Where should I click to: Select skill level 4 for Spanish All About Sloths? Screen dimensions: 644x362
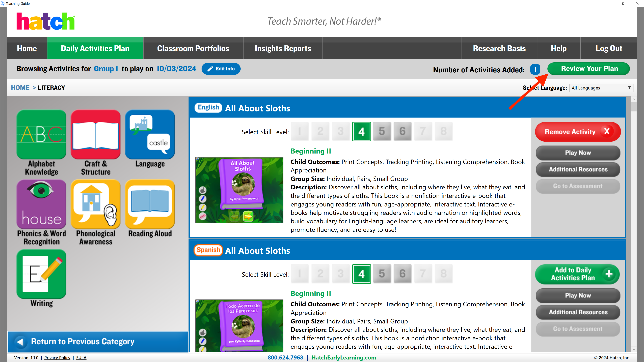coord(362,274)
